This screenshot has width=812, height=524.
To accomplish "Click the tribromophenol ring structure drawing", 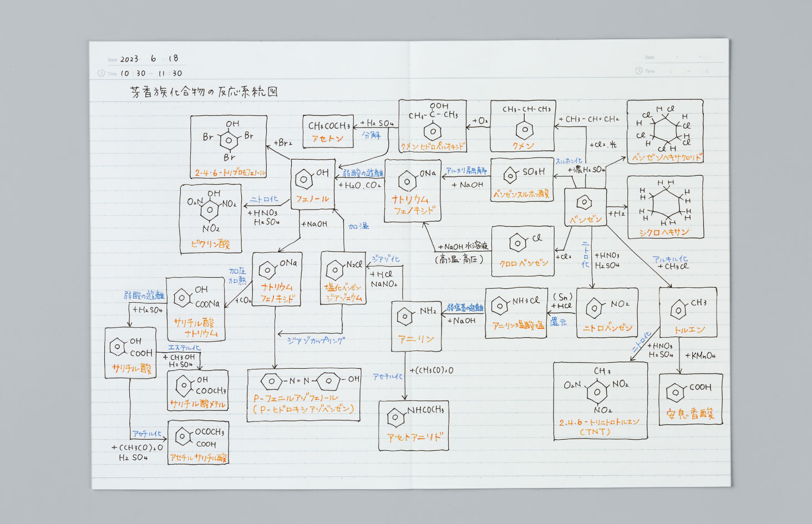I will tap(229, 140).
